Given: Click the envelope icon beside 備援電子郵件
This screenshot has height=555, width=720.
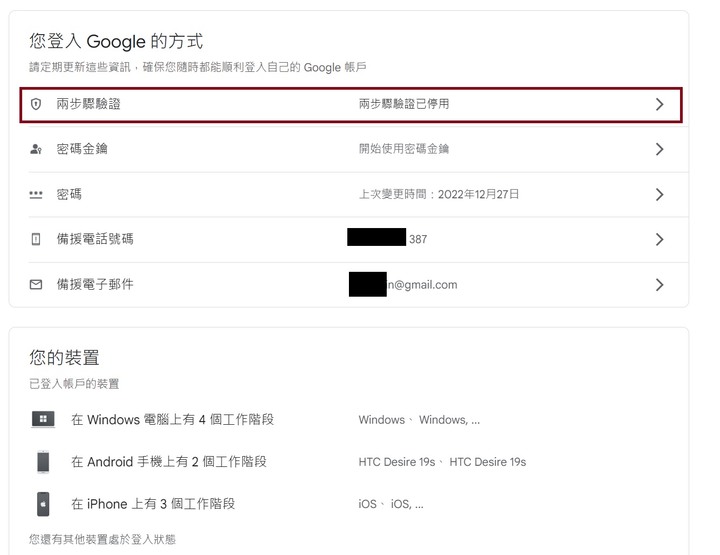Looking at the screenshot, I should coord(36,285).
